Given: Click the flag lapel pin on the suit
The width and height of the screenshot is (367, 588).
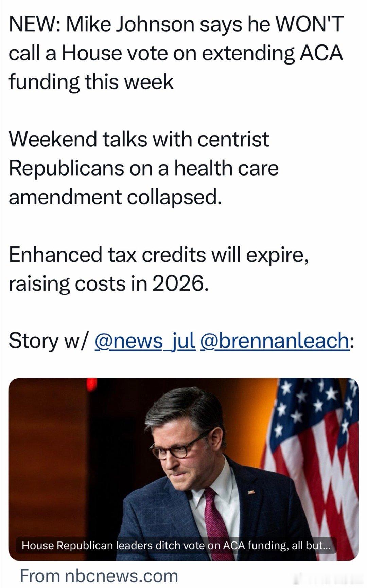Looking at the screenshot, I should 251,492.
